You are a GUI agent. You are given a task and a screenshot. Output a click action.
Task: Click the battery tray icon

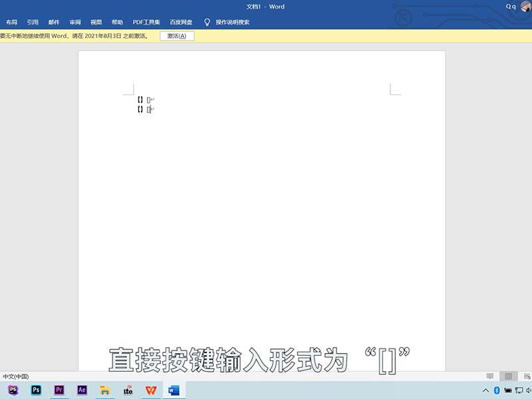508,390
